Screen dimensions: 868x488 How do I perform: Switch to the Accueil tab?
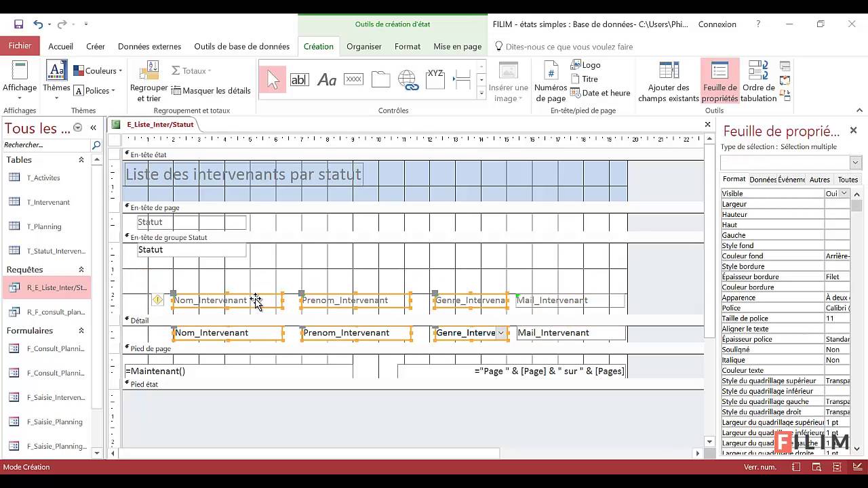tap(60, 47)
